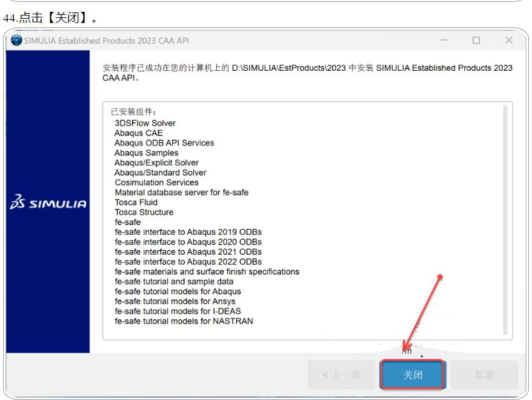
Task: Select the standalone 'fe-safe' entry
Action: click(127, 222)
